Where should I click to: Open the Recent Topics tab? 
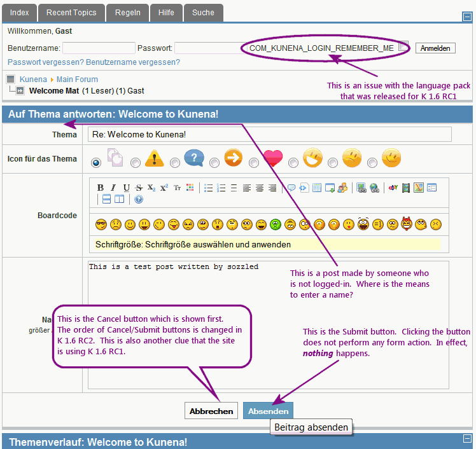(x=71, y=13)
